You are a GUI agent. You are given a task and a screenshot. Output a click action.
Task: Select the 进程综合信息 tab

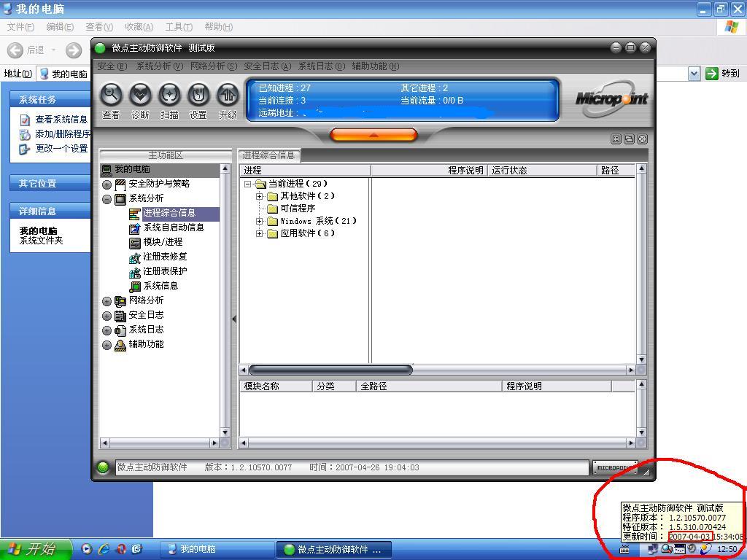point(268,155)
